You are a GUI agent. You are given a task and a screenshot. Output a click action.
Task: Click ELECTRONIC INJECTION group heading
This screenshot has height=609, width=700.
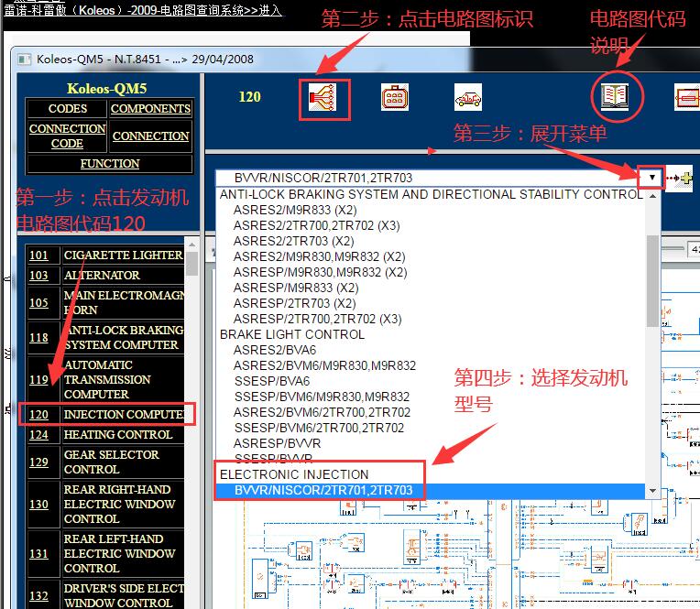294,474
